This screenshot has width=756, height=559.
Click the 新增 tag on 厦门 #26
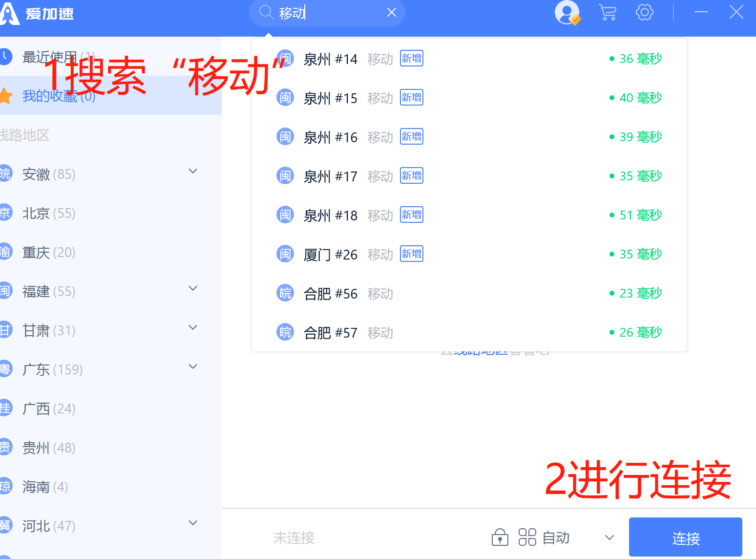(412, 254)
